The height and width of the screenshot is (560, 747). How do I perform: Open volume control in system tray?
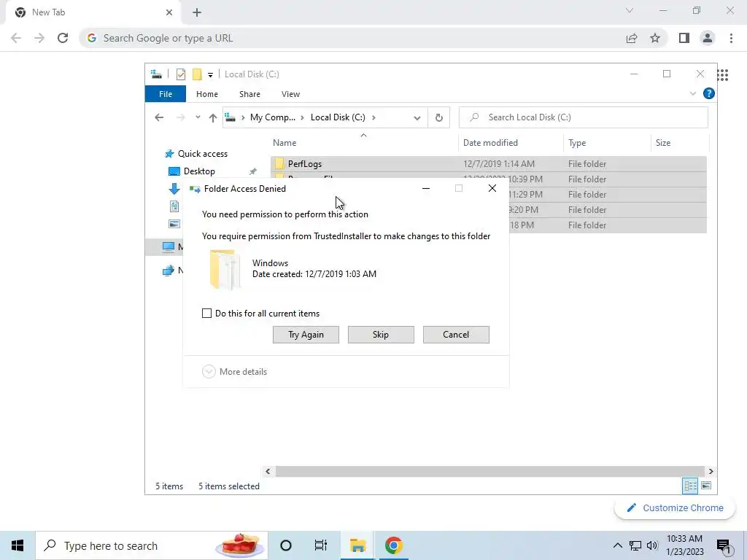(652, 545)
